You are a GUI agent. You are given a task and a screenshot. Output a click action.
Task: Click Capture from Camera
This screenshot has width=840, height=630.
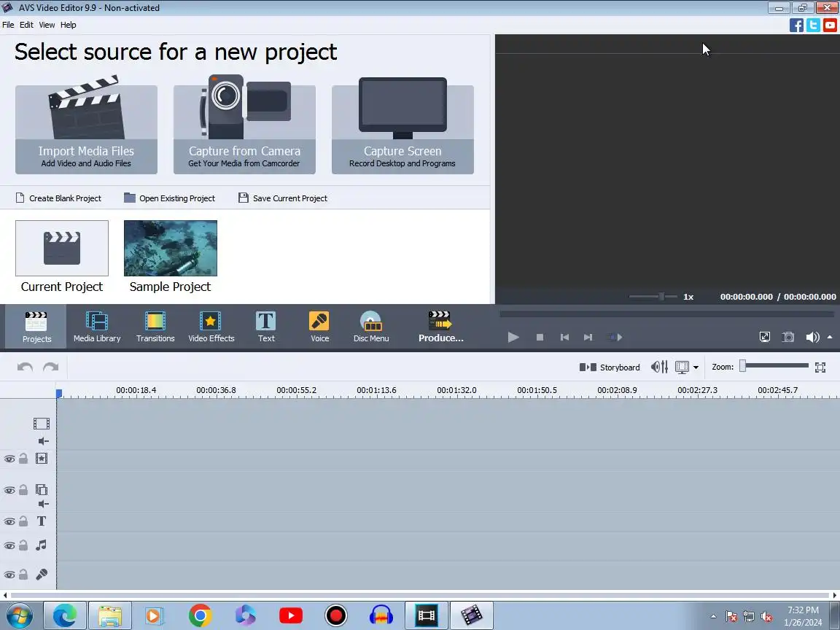click(244, 130)
